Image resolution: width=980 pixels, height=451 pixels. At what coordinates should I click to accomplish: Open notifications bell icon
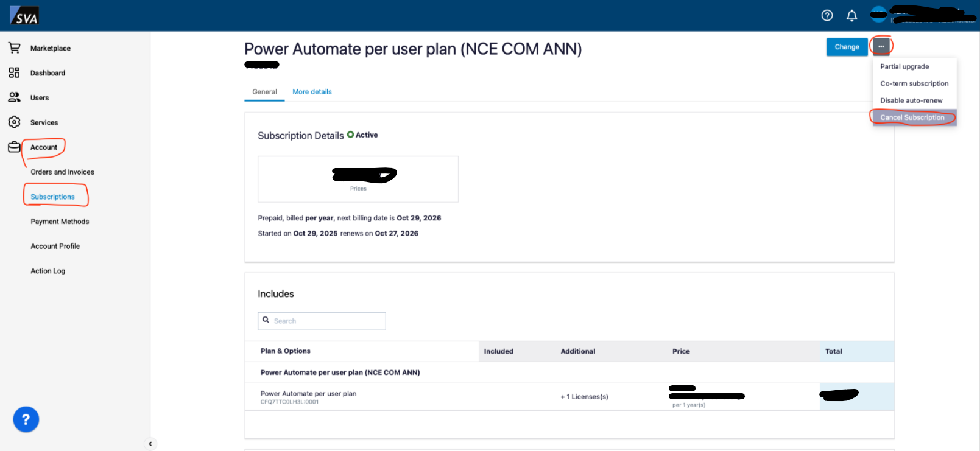pos(851,16)
